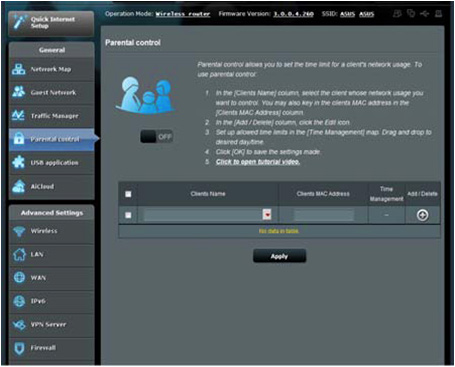Click the copy-like status icon in top bar
The image size is (455, 367).
click(411, 13)
